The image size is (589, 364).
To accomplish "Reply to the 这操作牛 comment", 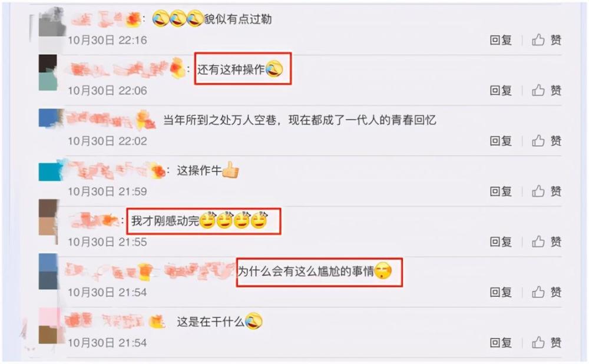I will 501,191.
